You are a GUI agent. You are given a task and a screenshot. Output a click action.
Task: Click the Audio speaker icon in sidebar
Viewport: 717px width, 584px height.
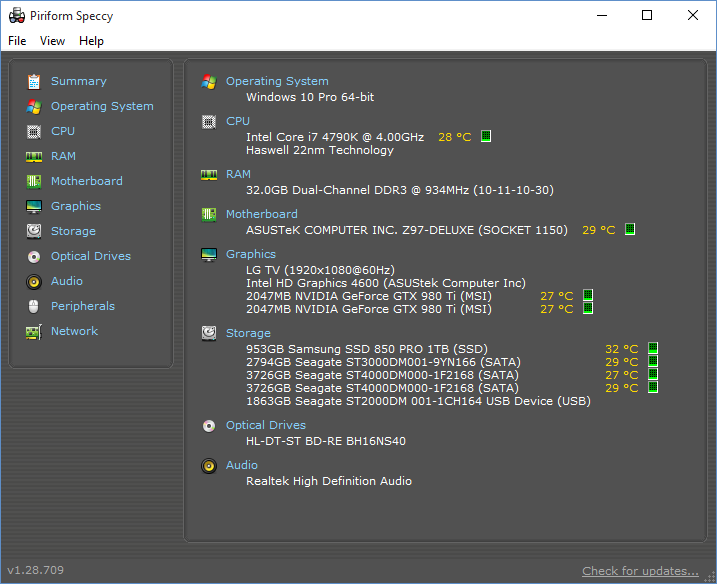34,282
